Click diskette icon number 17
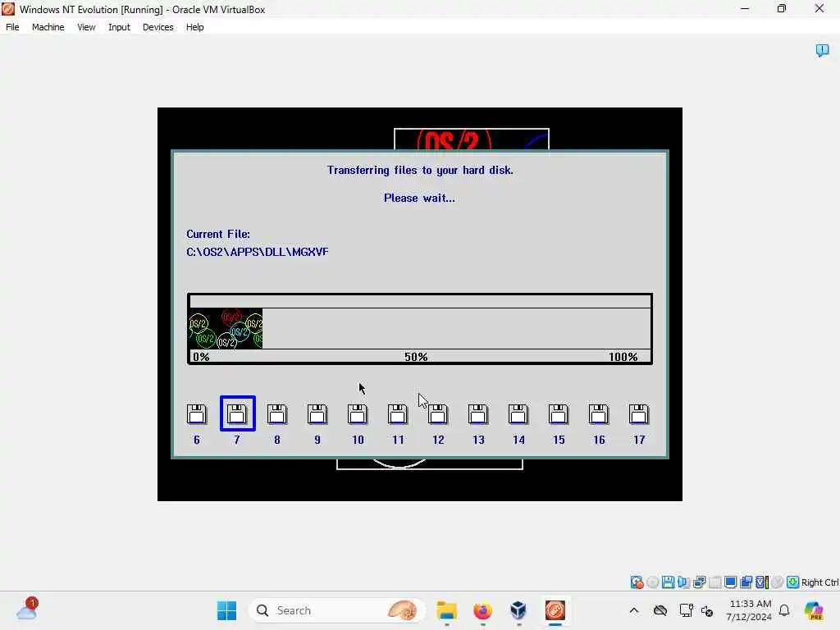840x630 pixels. point(638,414)
